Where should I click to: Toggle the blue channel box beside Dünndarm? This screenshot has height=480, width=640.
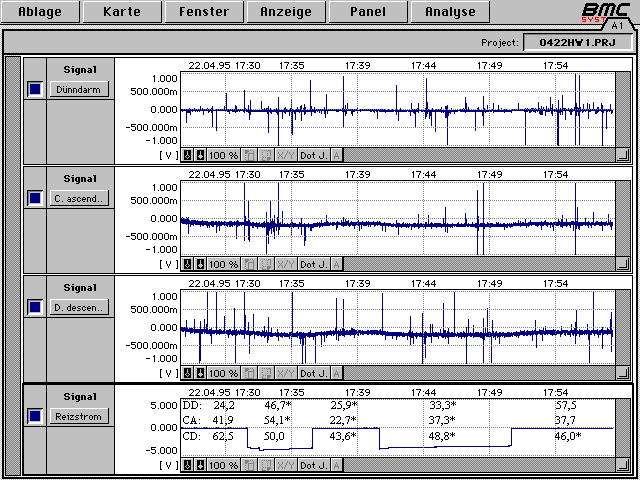[x=35, y=89]
